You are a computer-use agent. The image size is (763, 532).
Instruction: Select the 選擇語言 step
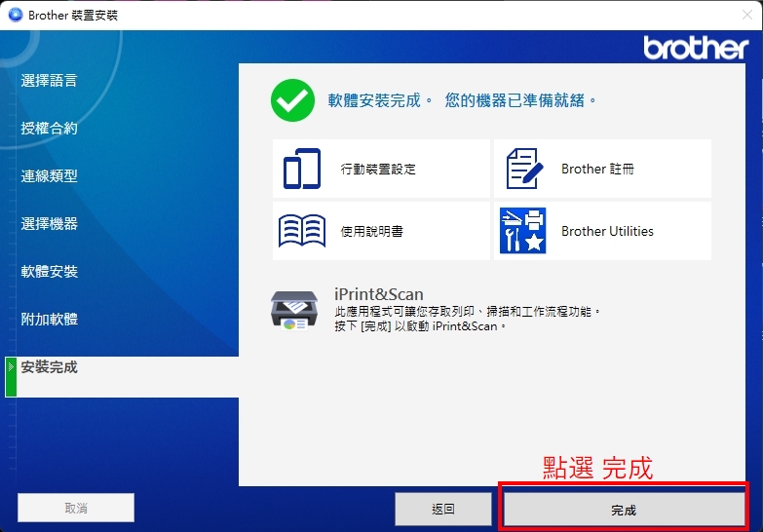pos(49,80)
